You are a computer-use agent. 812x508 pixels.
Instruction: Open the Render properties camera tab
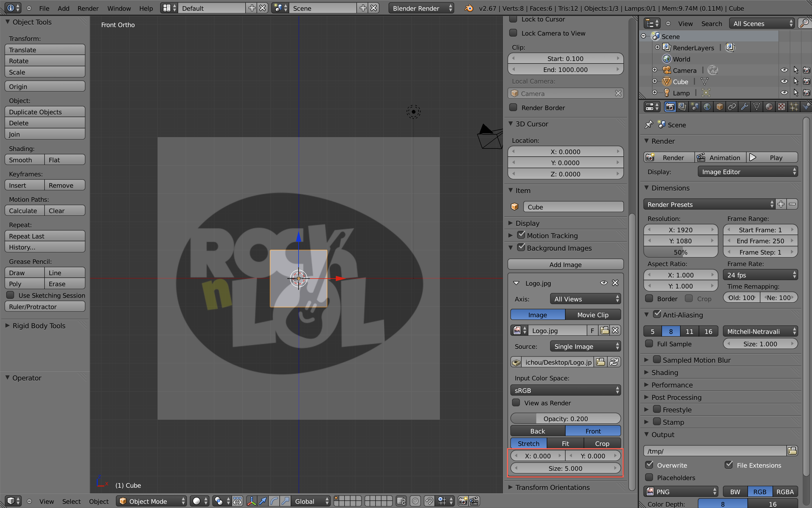(670, 107)
